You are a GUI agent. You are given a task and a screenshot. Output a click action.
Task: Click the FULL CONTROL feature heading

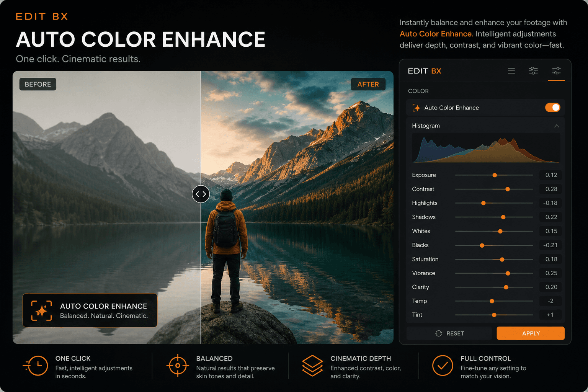pyautogui.click(x=486, y=359)
